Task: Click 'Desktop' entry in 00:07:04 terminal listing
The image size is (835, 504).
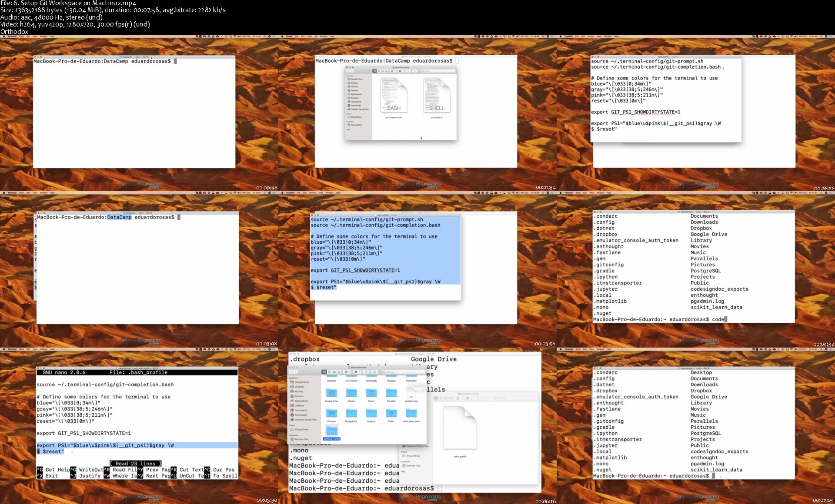Action: (x=701, y=372)
